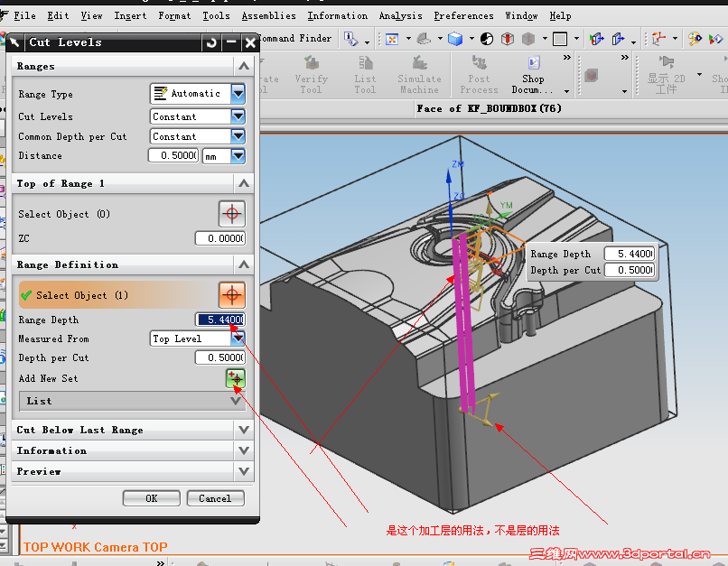
Task: Click the Cancel button
Action: [215, 498]
